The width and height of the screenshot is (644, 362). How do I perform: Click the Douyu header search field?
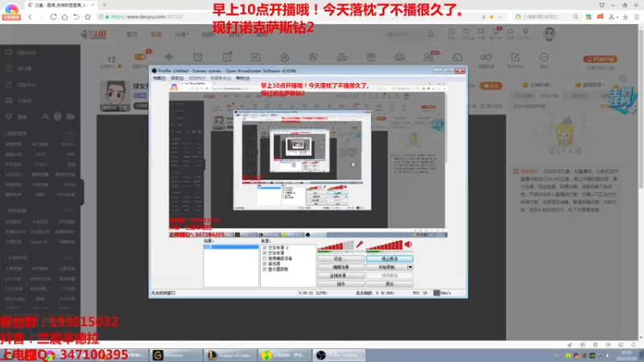pos(406,35)
